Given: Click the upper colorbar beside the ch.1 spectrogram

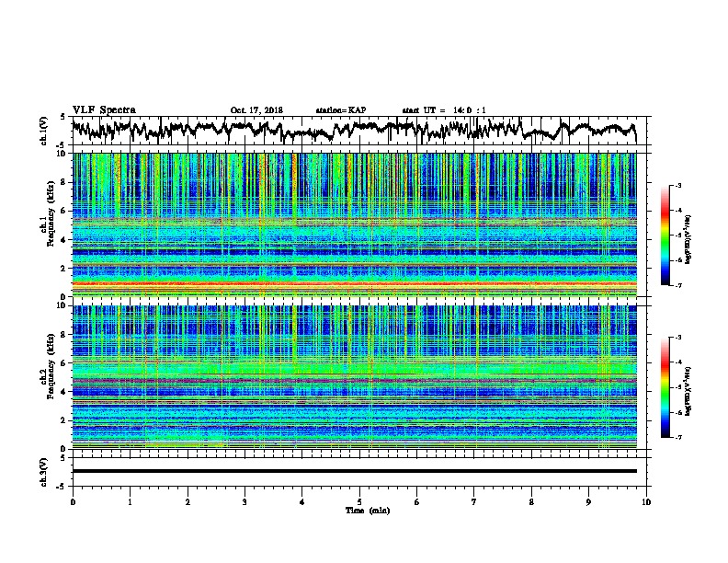Looking at the screenshot, I should pos(665,236).
